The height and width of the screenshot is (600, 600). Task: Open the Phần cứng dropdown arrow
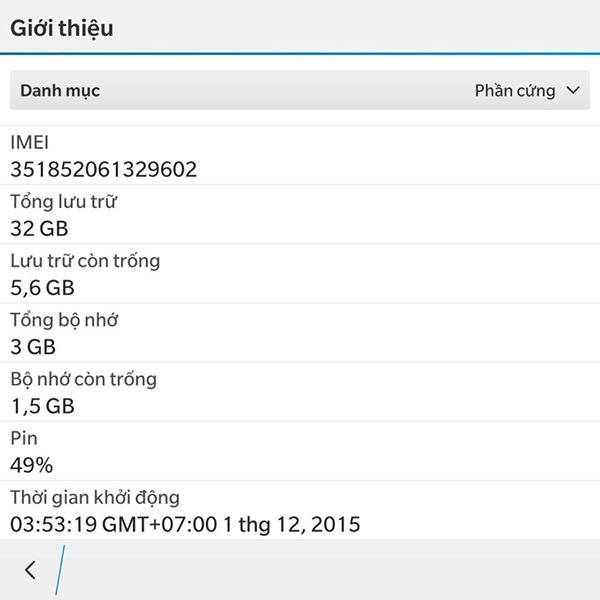tap(573, 91)
